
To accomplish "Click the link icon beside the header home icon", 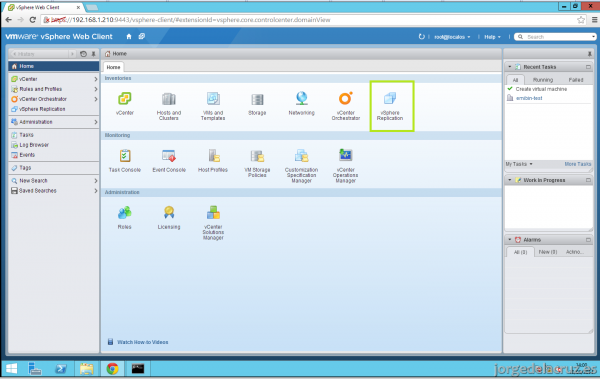I will tap(142, 36).
